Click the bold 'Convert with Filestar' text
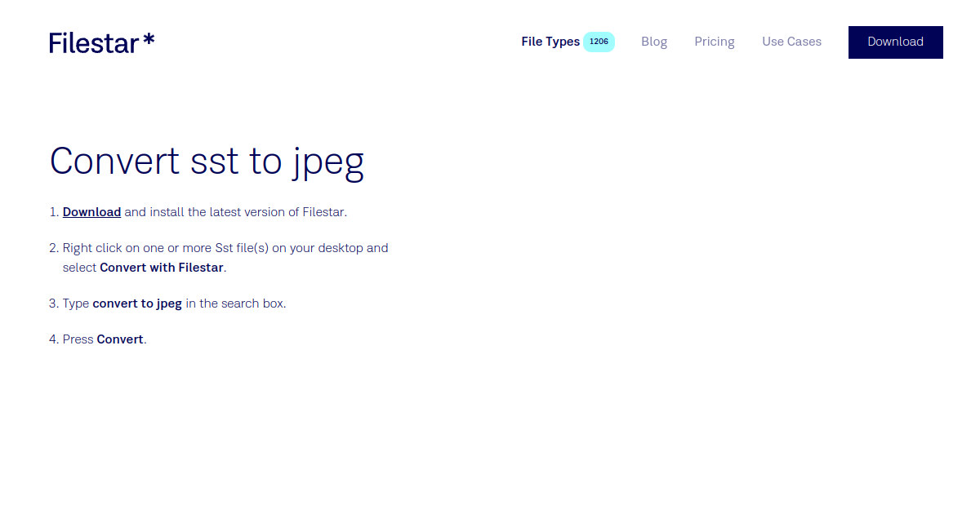 click(x=162, y=268)
